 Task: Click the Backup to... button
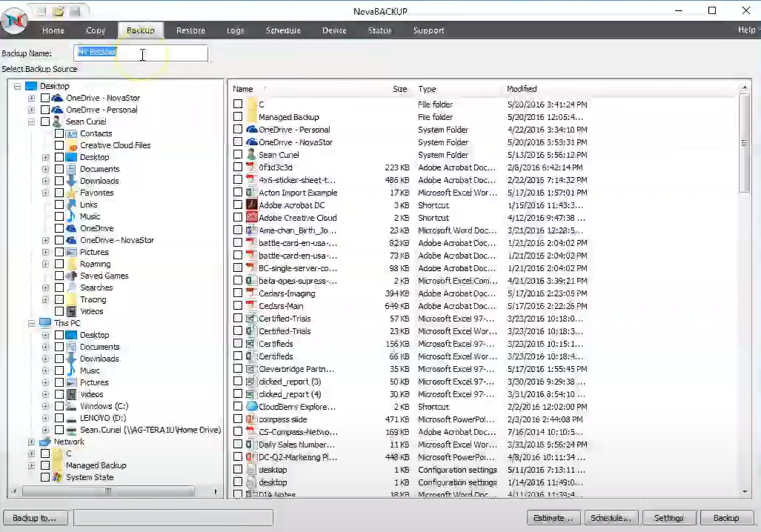coord(35,518)
